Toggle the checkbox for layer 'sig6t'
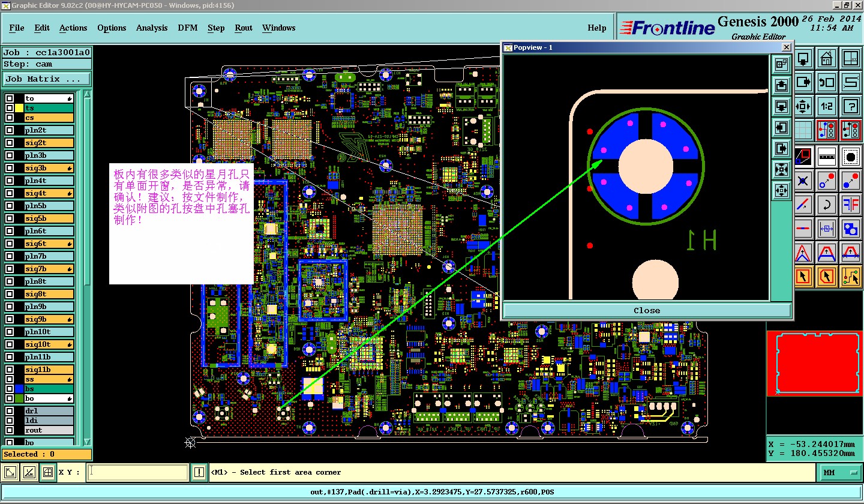Image resolution: width=864 pixels, height=504 pixels. (10, 244)
